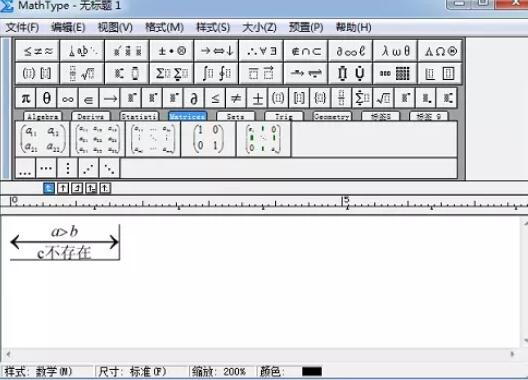Open the spaces and ellipses palette
Image resolution: width=528 pixels, height=380 pixels.
(82, 51)
